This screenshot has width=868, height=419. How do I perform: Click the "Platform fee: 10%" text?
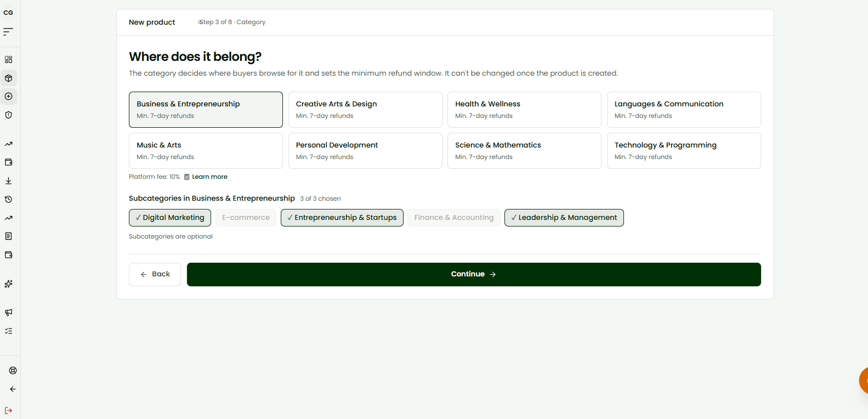click(x=154, y=177)
